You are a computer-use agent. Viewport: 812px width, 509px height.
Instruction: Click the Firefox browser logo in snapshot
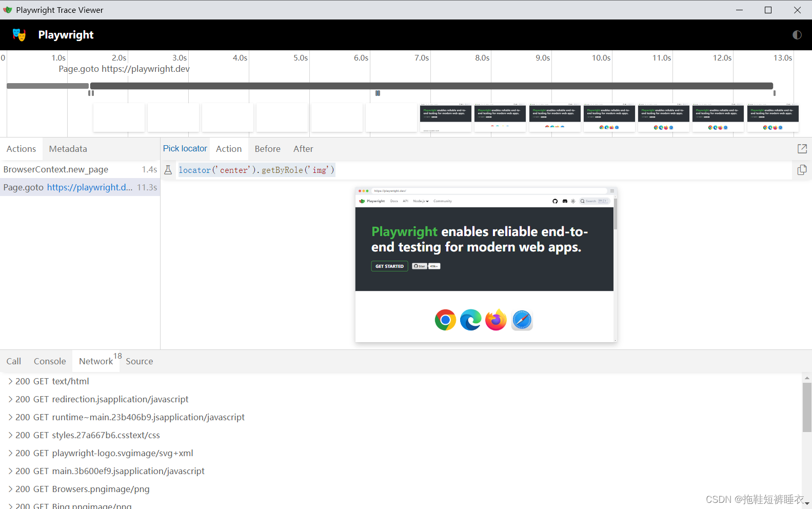coord(496,320)
